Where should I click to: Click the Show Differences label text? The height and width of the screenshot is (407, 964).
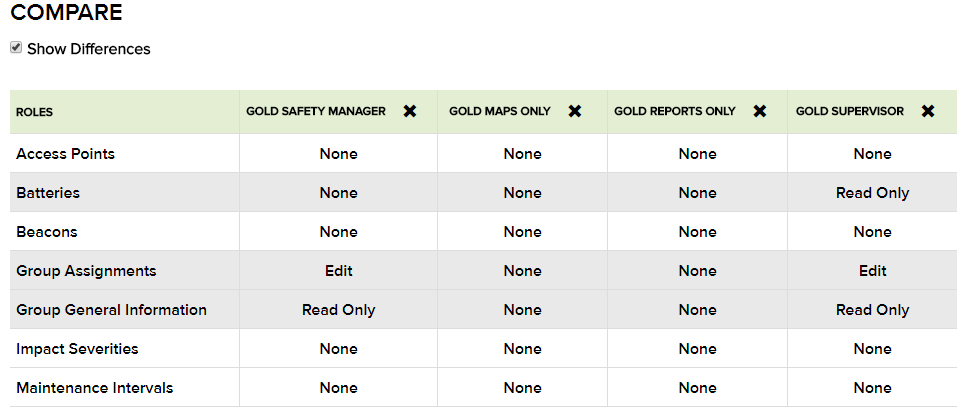click(88, 49)
